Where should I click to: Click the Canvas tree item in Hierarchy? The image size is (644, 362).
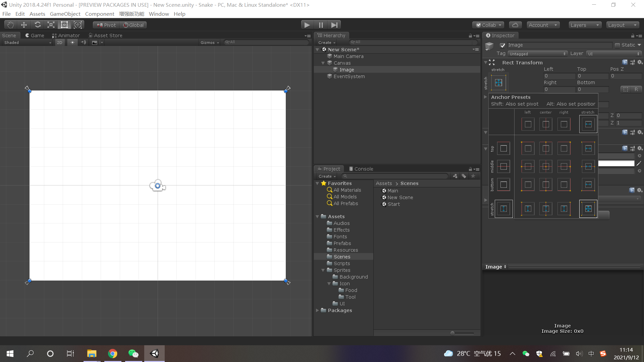click(x=342, y=62)
